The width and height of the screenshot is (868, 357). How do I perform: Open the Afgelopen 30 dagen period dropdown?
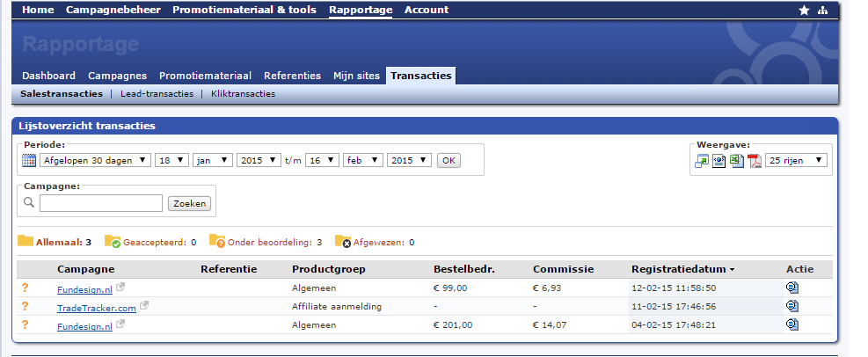[95, 161]
